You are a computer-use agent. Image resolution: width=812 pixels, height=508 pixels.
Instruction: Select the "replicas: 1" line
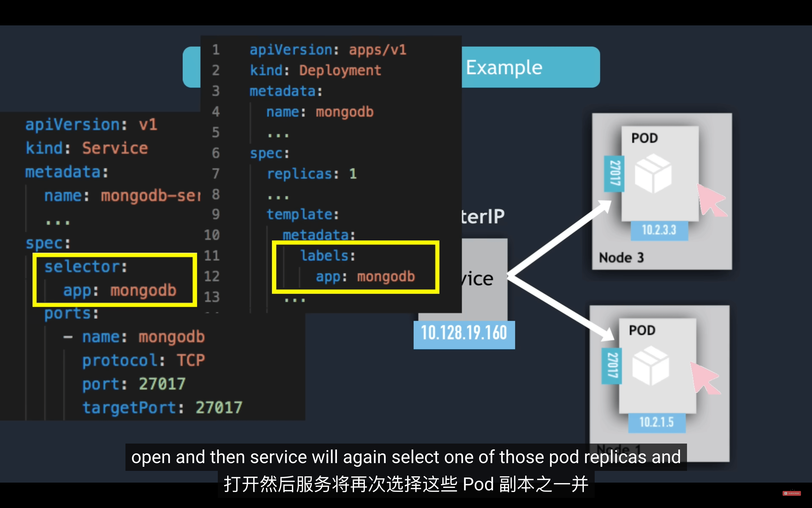pos(312,174)
